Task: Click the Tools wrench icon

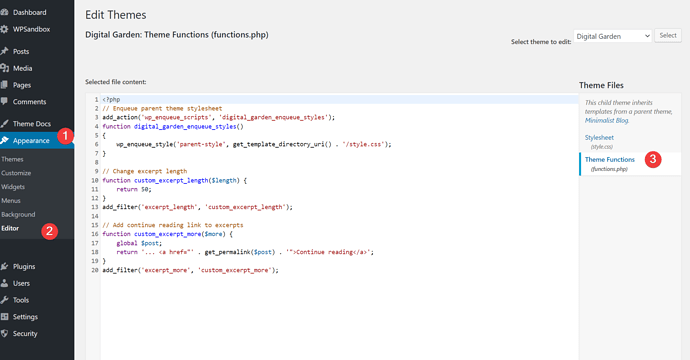Action: (4, 300)
